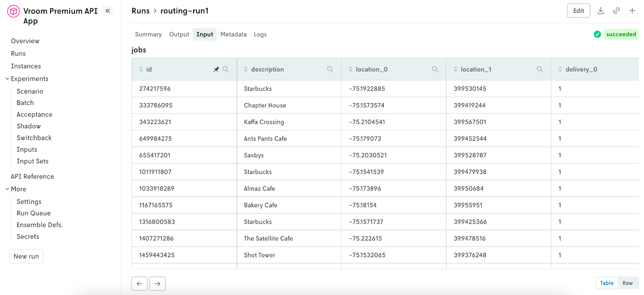Click the plus icon in the header
The width and height of the screenshot is (644, 295).
point(632,11)
